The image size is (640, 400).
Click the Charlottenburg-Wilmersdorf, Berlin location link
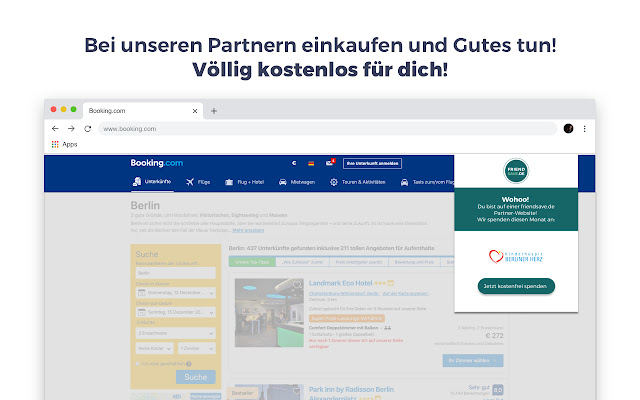click(x=344, y=293)
